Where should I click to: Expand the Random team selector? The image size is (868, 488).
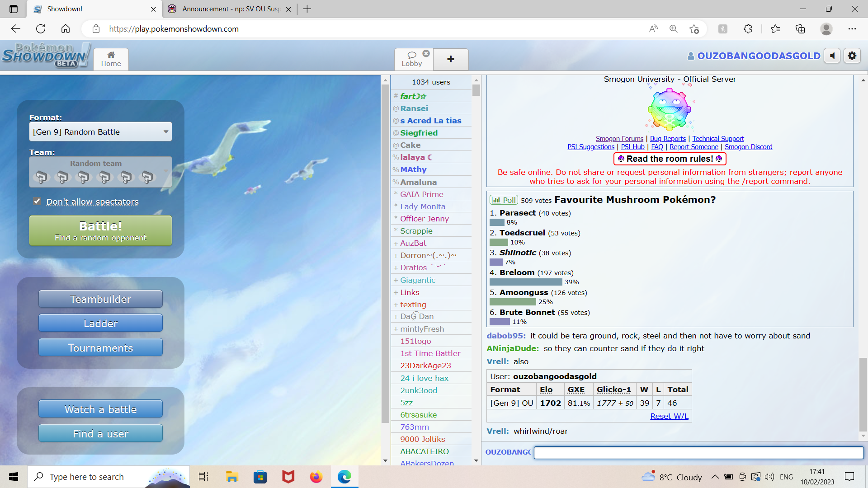tap(100, 172)
